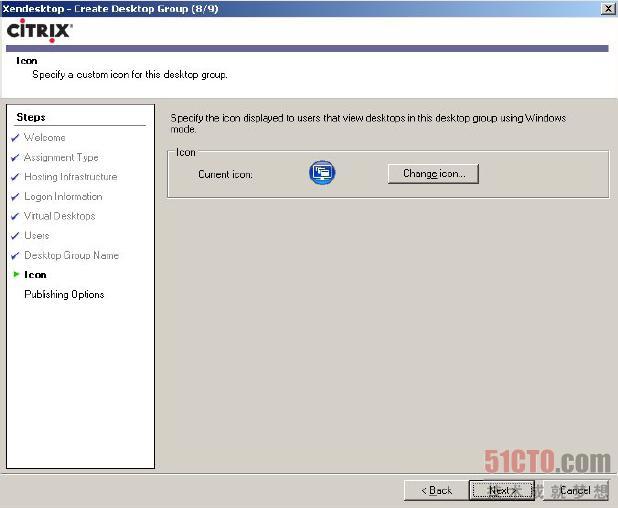Select the Logon Information step
Screen dimensions: 618x508
tap(63, 196)
